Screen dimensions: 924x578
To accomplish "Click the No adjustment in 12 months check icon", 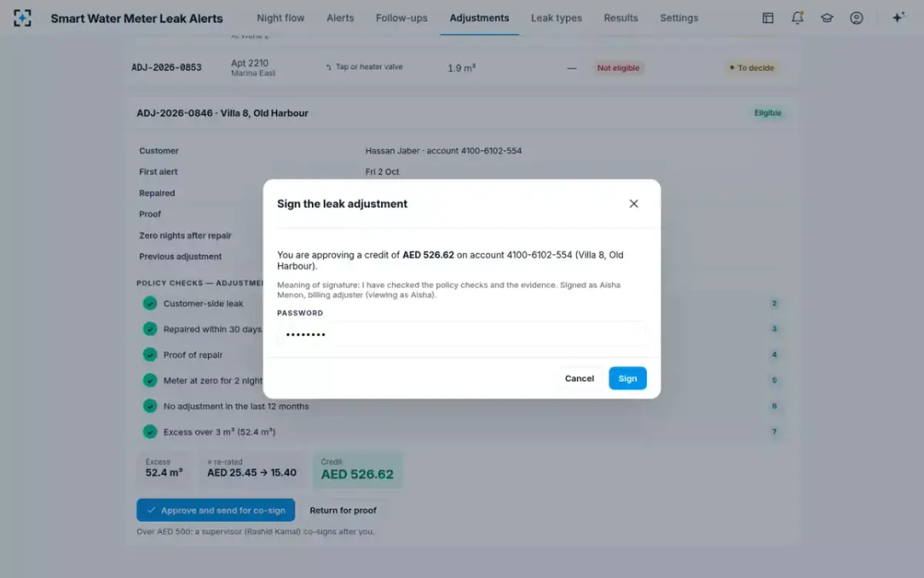I will coord(150,406).
